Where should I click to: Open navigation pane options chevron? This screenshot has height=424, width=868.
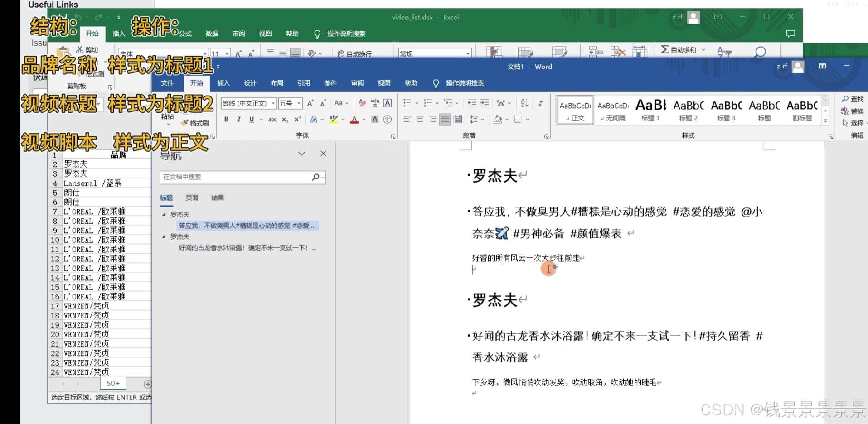(301, 154)
